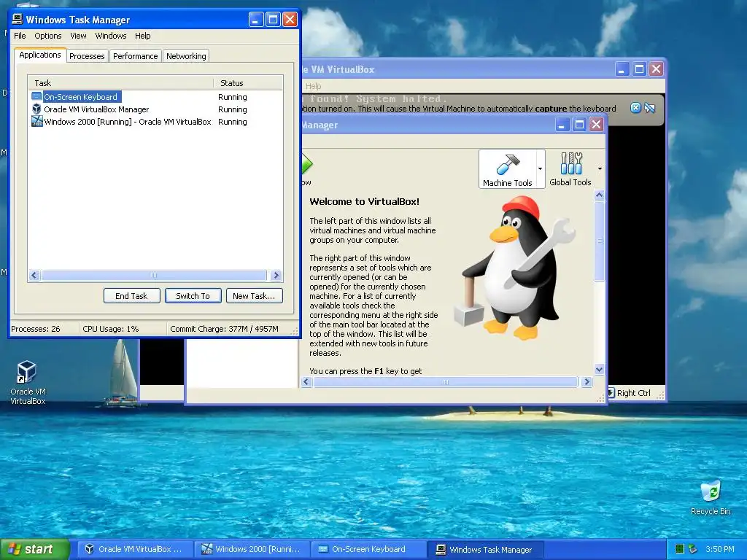The width and height of the screenshot is (747, 560).
Task: Click keyboard capture icon beside Right Ctrl
Action: click(x=611, y=393)
